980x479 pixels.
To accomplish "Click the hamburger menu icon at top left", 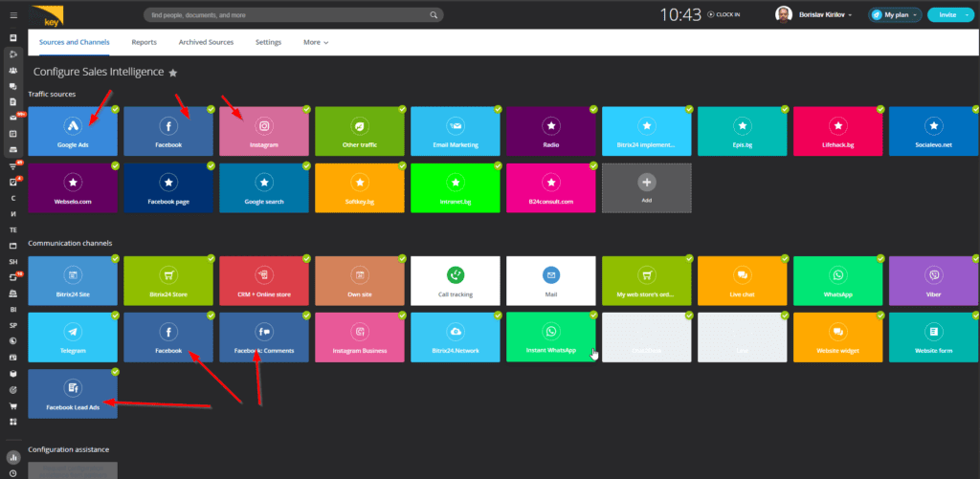I will 12,14.
